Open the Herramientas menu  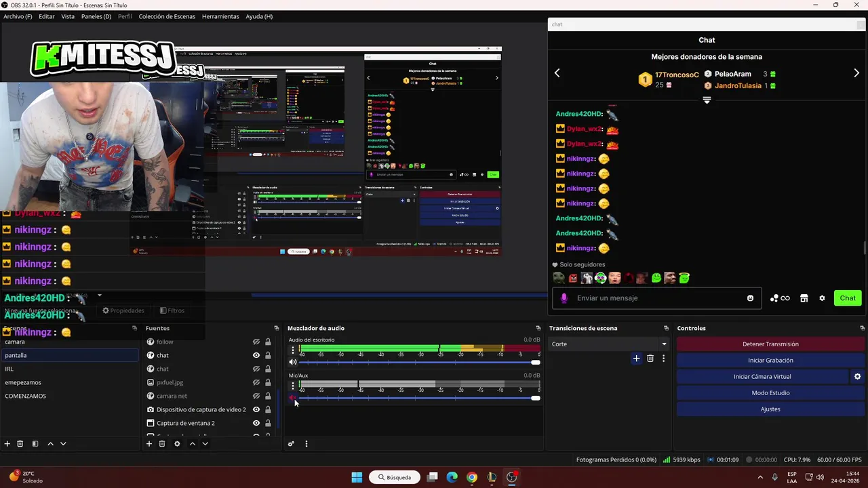tap(220, 16)
